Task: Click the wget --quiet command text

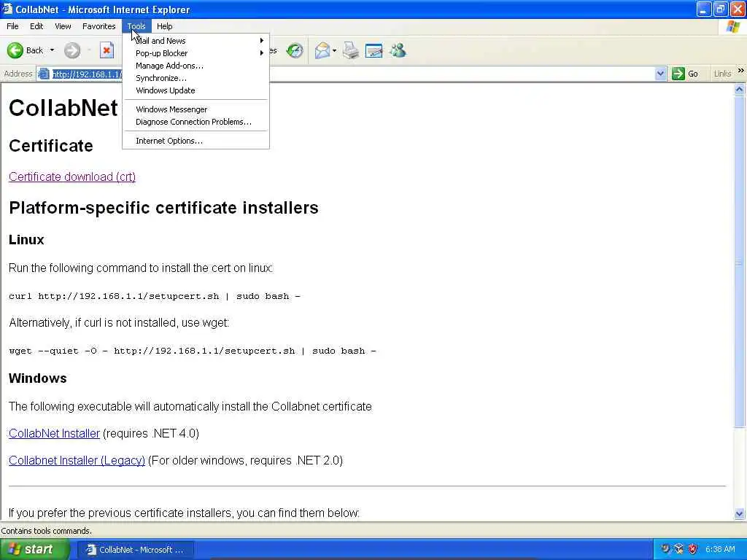Action: point(193,351)
